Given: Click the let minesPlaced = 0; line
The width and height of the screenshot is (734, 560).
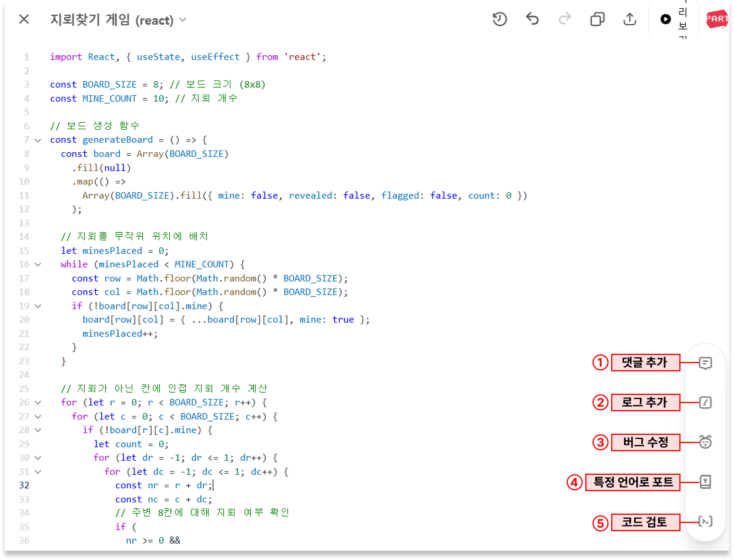Looking at the screenshot, I should click(x=115, y=251).
